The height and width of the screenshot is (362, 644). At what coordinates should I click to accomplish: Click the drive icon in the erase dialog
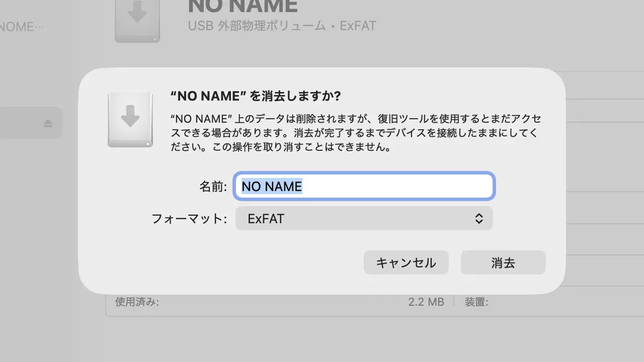(x=130, y=120)
